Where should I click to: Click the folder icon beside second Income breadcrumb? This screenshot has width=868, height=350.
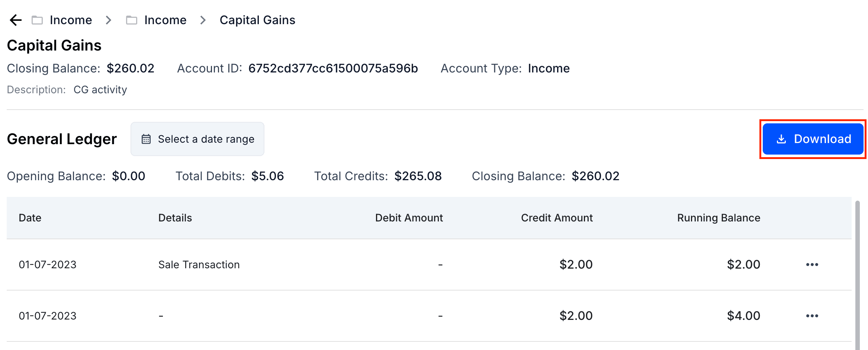pyautogui.click(x=131, y=20)
